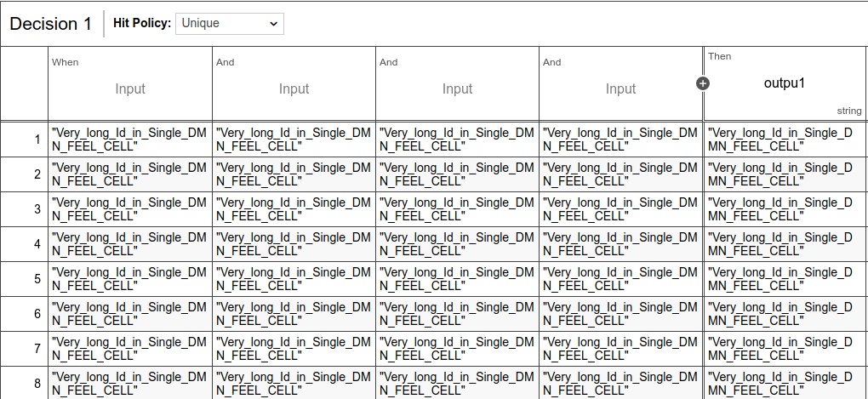This screenshot has height=399, width=868.
Task: Click row 2 cell in the first And column
Action: click(294, 174)
